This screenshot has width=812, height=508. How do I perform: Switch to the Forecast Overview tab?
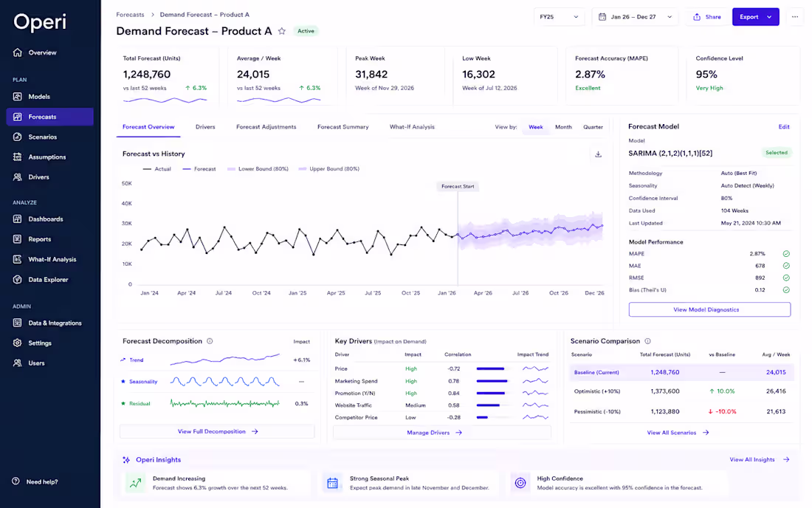[x=148, y=127]
